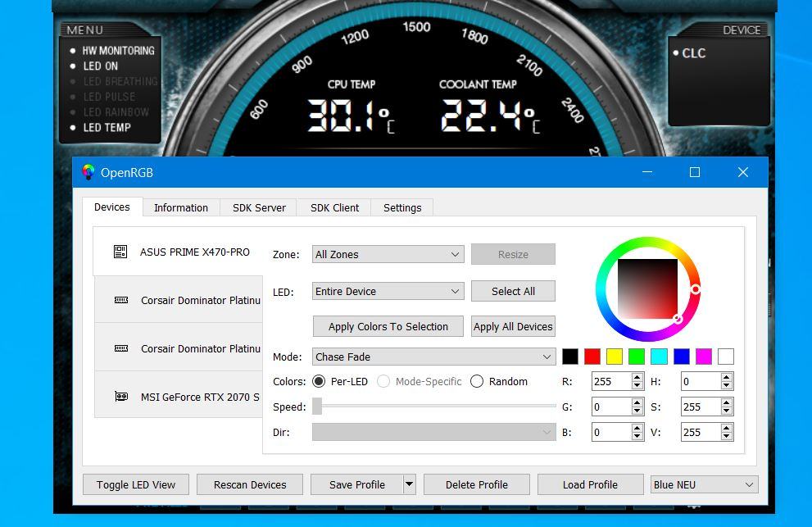Click the MSI GeForce RTX 2070 GPU icon
Viewport: 812px width, 527px height.
[x=121, y=397]
